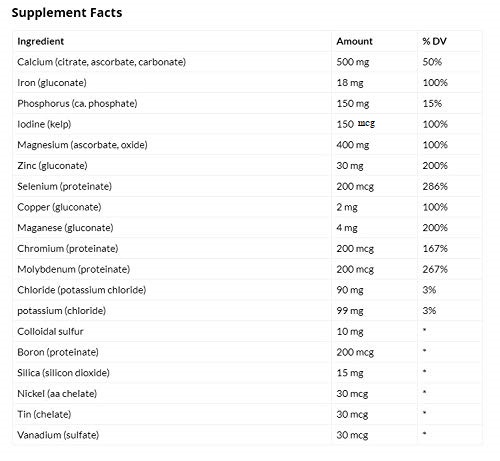Click the Vanadium (sulfate) ingredient cell

[172, 435]
